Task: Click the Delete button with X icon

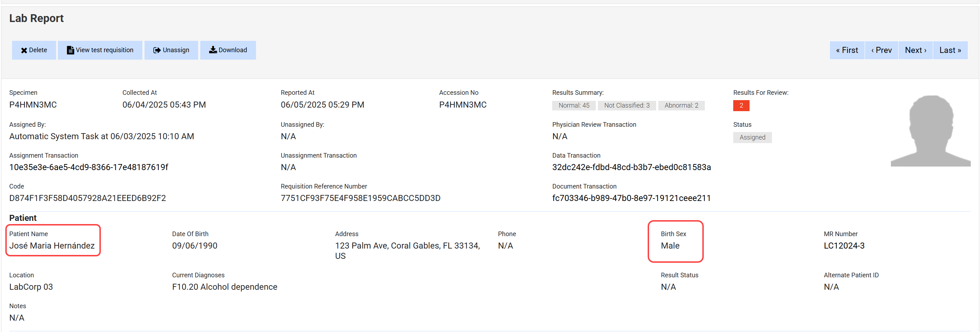Action: click(34, 50)
